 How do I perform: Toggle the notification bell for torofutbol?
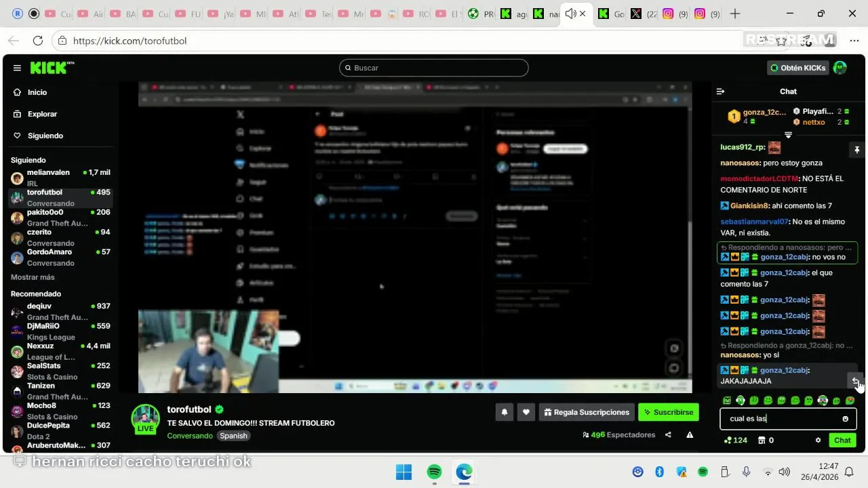coord(504,412)
